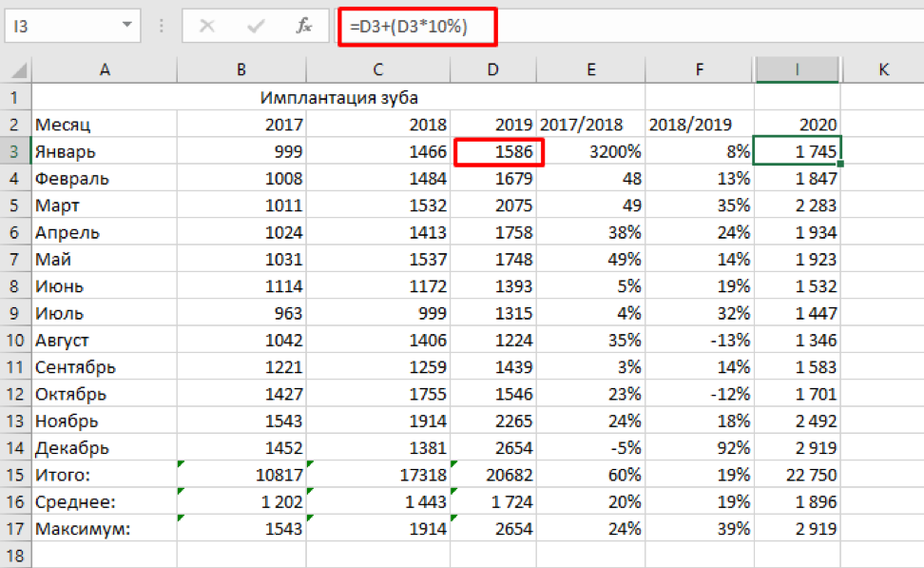Select the total cell 20682
This screenshot has height=568, width=924.
coord(493,475)
